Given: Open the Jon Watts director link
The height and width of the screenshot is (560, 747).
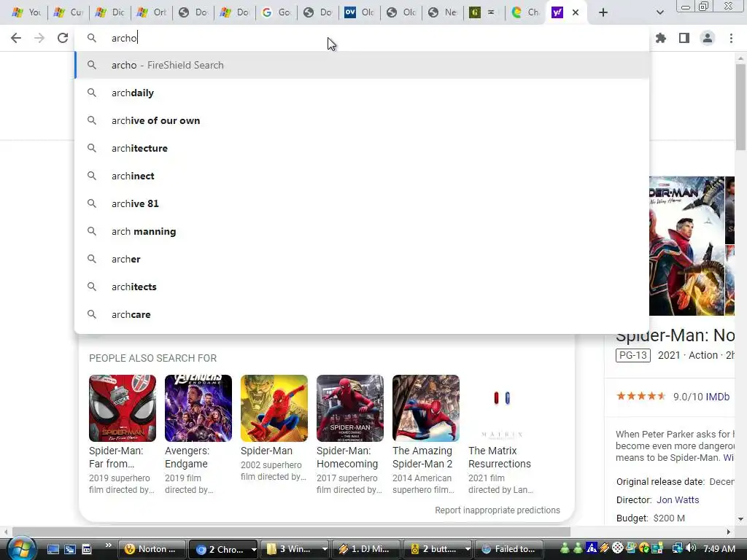Looking at the screenshot, I should pyautogui.click(x=678, y=500).
